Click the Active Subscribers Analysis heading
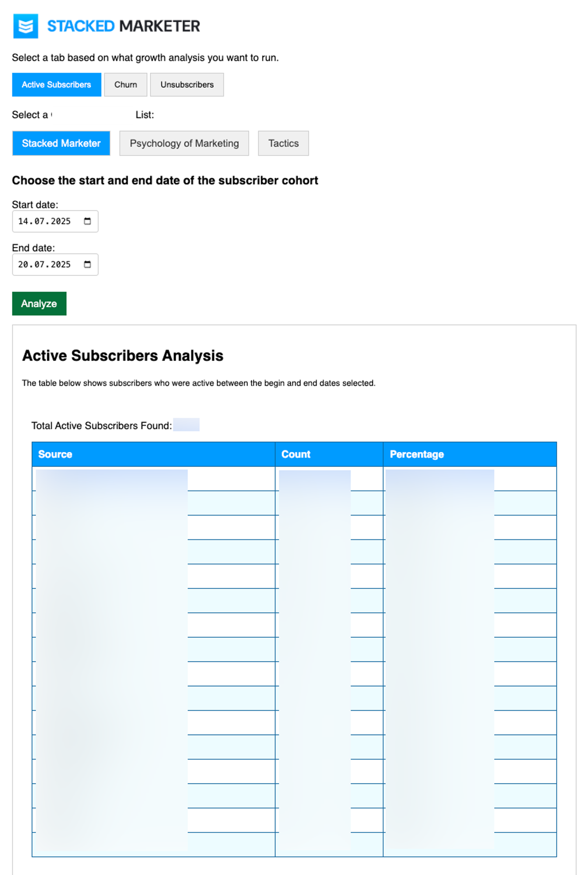Viewport: 588px width, 875px height. [x=123, y=356]
